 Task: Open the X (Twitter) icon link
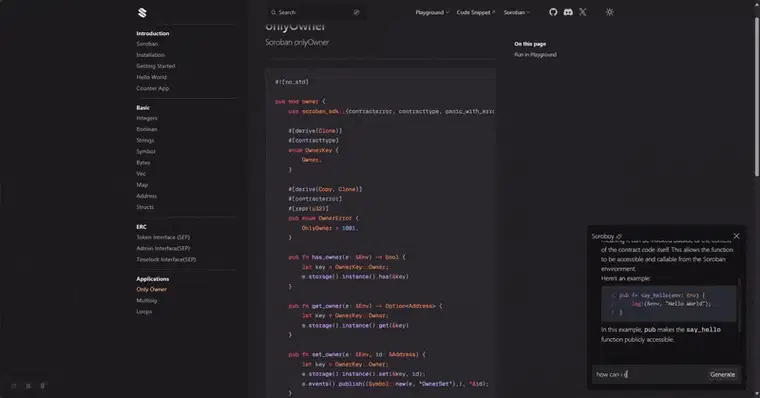(x=583, y=12)
